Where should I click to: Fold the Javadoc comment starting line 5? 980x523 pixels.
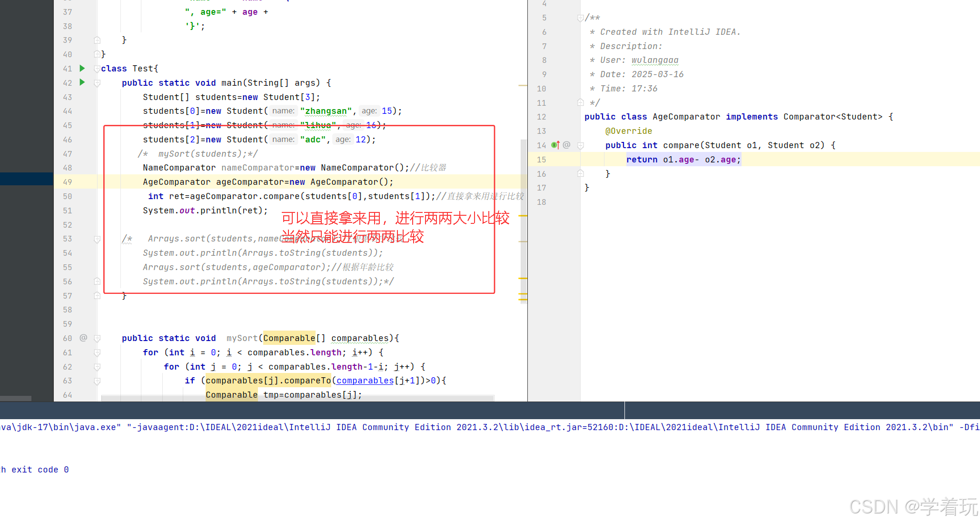coord(581,18)
